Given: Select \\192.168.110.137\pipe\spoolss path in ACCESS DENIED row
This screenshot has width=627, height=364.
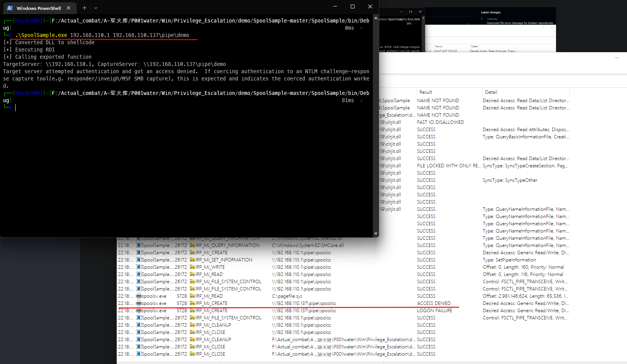Looking at the screenshot, I should point(304,303).
